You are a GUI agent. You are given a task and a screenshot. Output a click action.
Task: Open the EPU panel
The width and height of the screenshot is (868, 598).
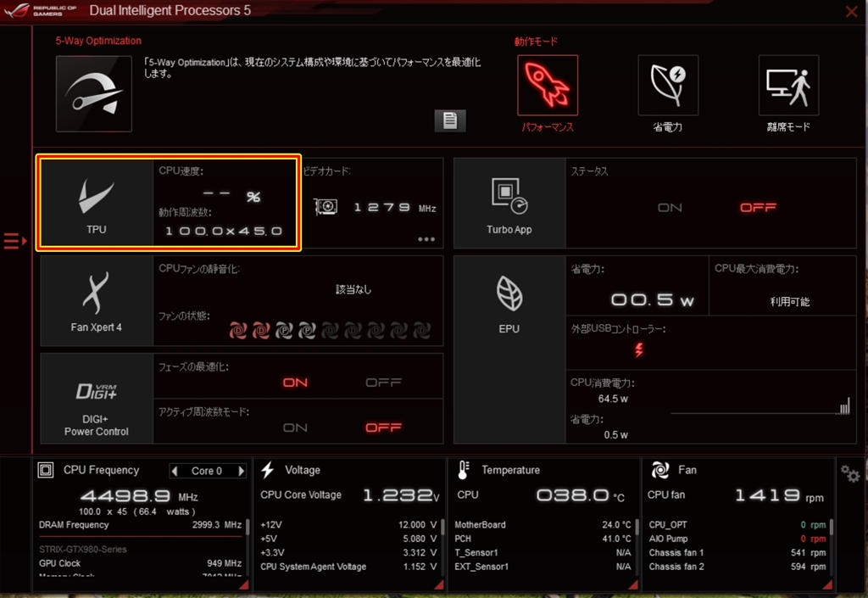click(509, 349)
